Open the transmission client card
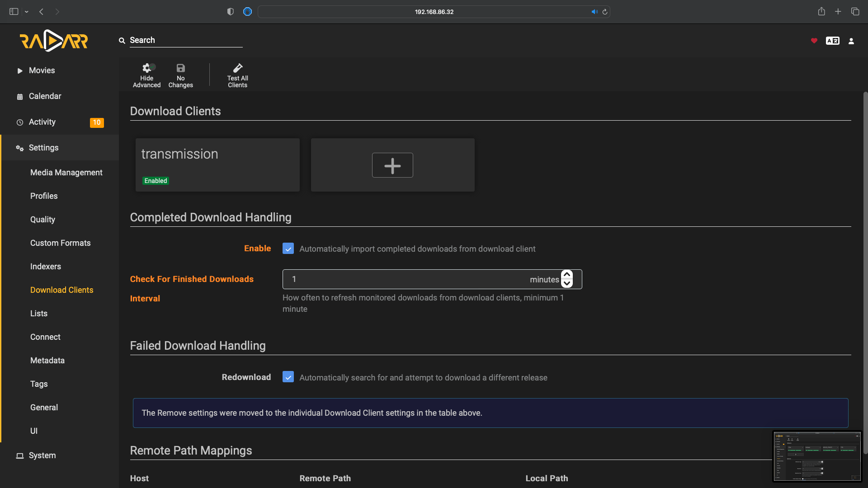Image resolution: width=868 pixels, height=488 pixels. coord(217,165)
